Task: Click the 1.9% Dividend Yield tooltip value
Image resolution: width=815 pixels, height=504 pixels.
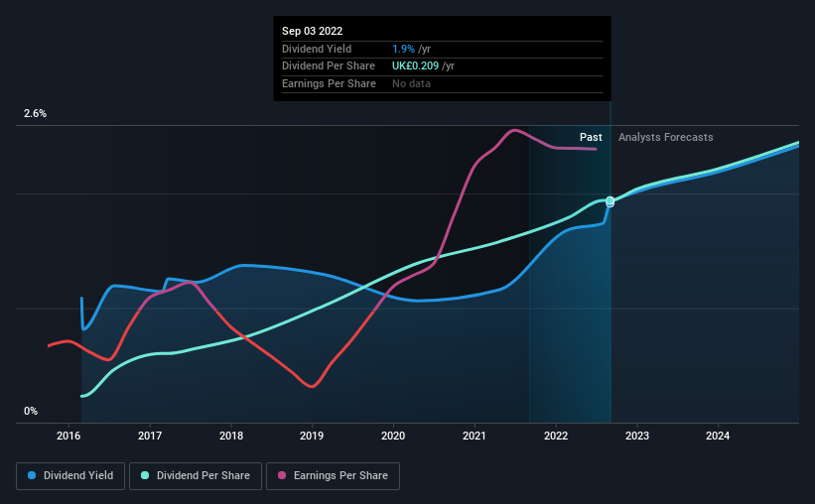Action: pyautogui.click(x=403, y=49)
